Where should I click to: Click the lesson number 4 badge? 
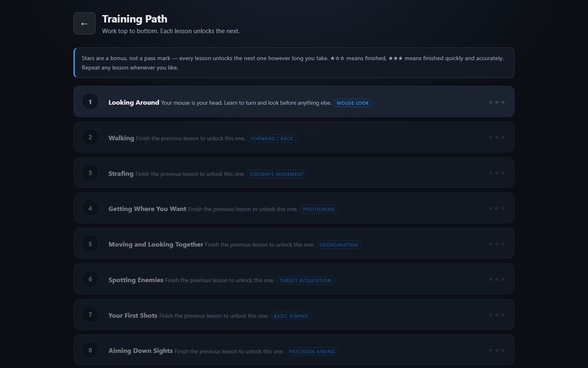click(90, 208)
